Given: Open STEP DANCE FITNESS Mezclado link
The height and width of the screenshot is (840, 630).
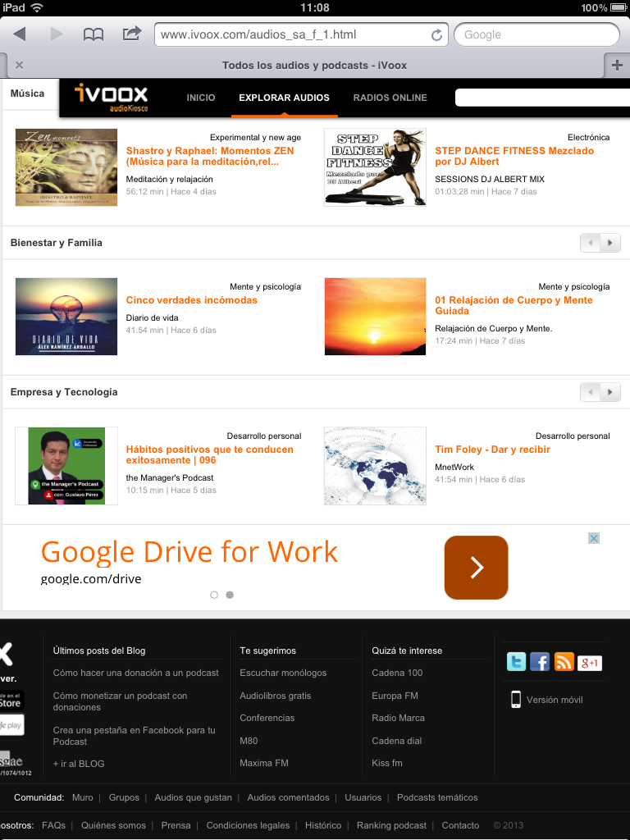Looking at the screenshot, I should click(x=514, y=157).
